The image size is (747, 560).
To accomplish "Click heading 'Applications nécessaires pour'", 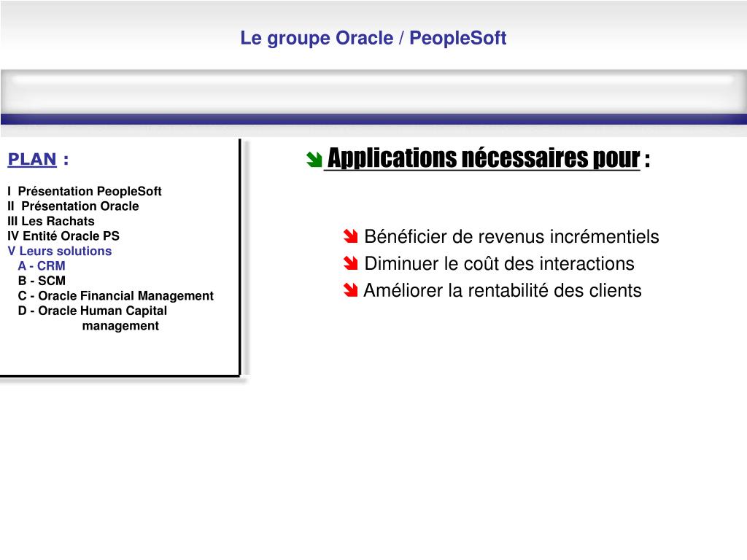I will point(484,158).
